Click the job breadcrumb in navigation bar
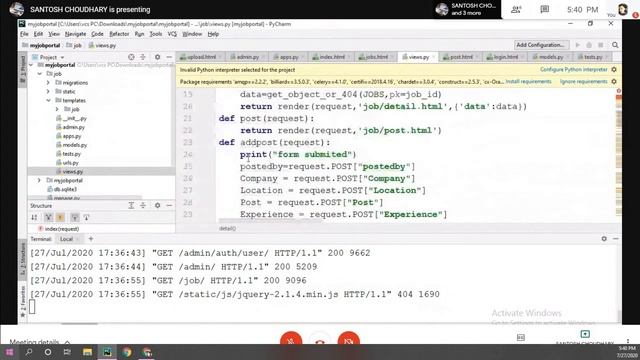 74,45
